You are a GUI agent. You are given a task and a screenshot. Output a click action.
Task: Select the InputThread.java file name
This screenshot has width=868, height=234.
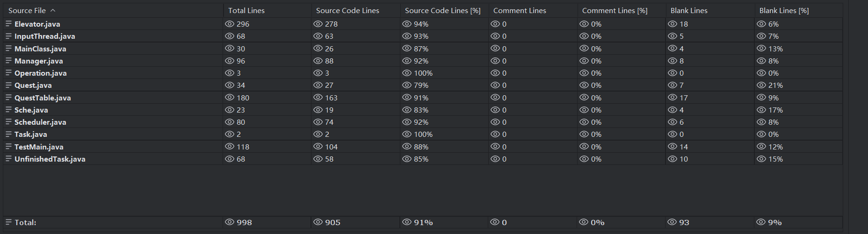click(x=44, y=36)
